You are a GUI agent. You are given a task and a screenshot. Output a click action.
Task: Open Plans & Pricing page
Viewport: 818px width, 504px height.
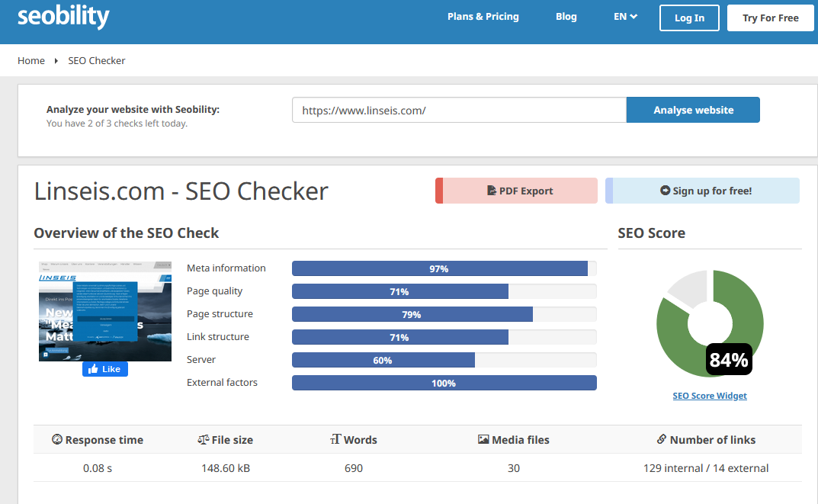tap(483, 17)
